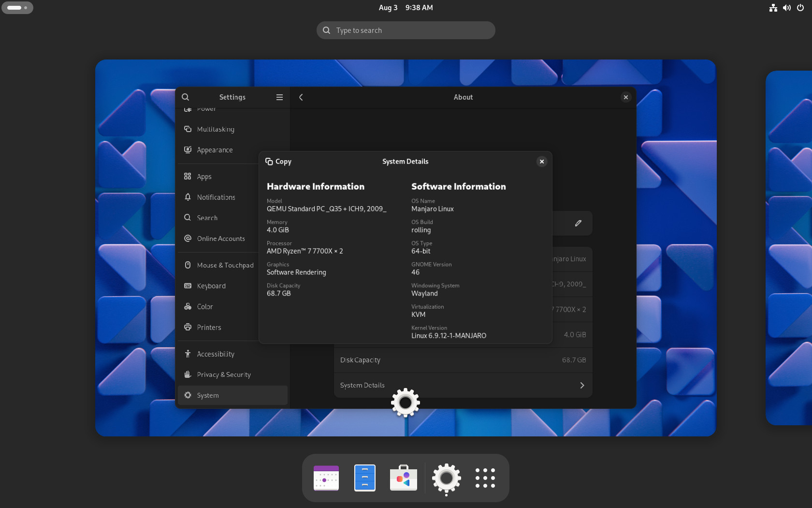The image size is (812, 508).
Task: Click the KVM virtualization value
Action: [419, 314]
